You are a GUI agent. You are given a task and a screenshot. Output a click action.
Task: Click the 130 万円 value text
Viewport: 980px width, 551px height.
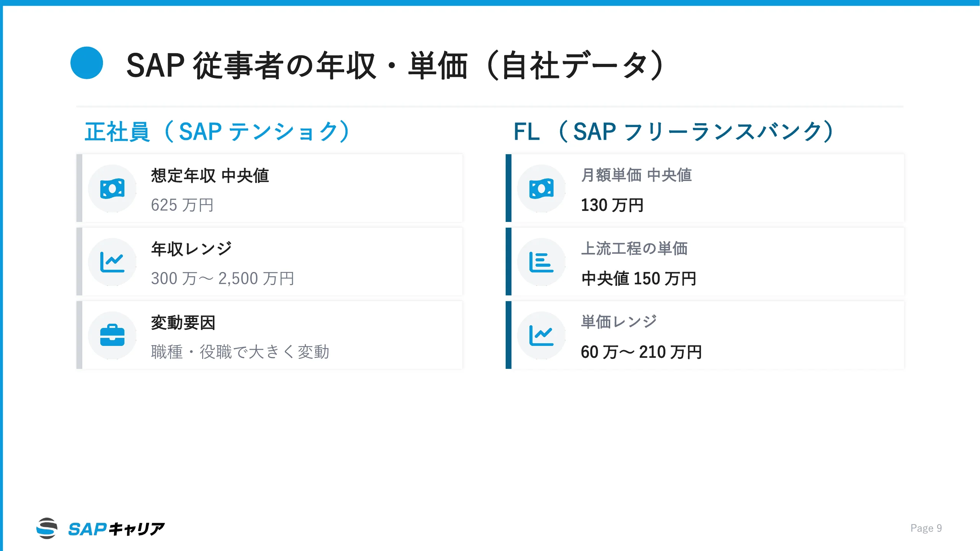click(x=612, y=205)
